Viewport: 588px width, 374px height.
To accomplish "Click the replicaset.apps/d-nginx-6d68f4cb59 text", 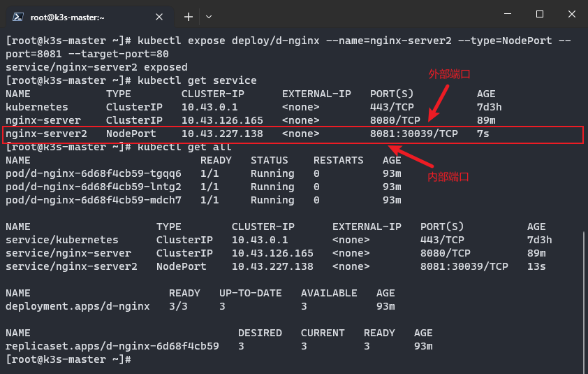I will point(112,346).
